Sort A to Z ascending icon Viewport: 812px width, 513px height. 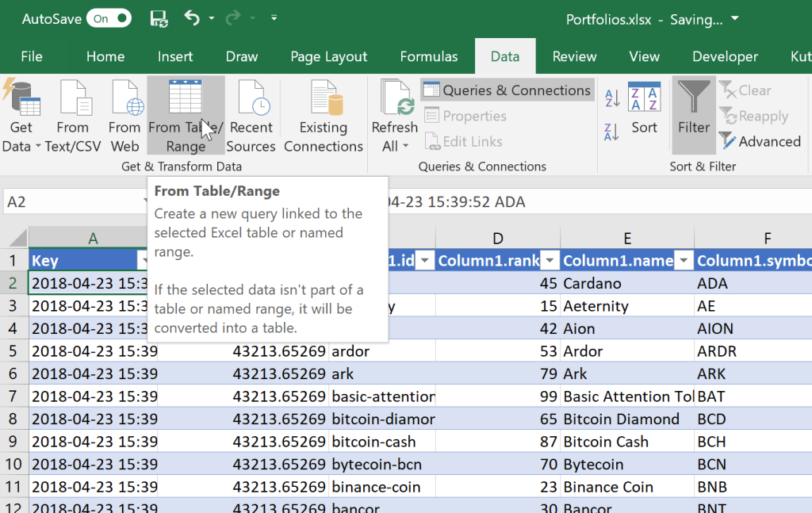coord(611,98)
